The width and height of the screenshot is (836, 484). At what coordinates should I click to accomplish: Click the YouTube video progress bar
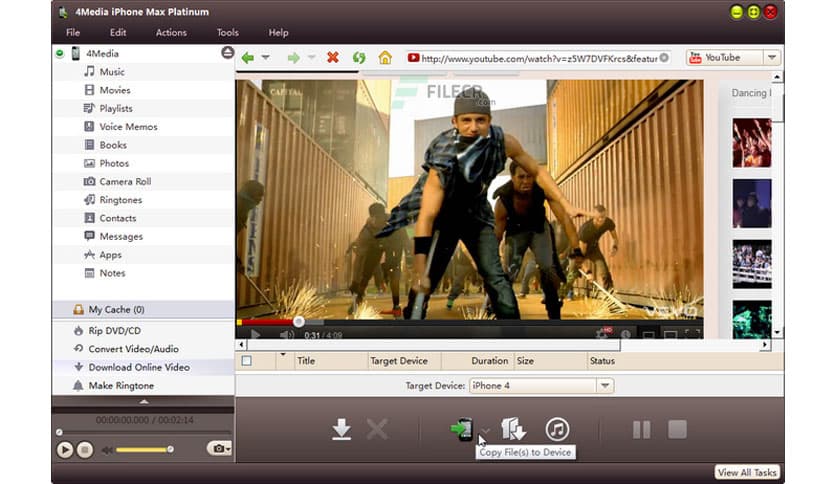tap(469, 322)
